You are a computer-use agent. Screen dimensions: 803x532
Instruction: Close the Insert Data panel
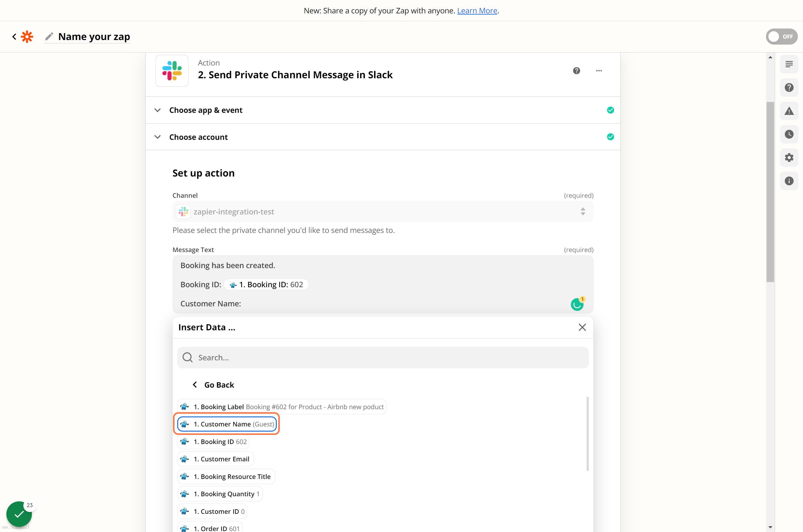point(582,327)
